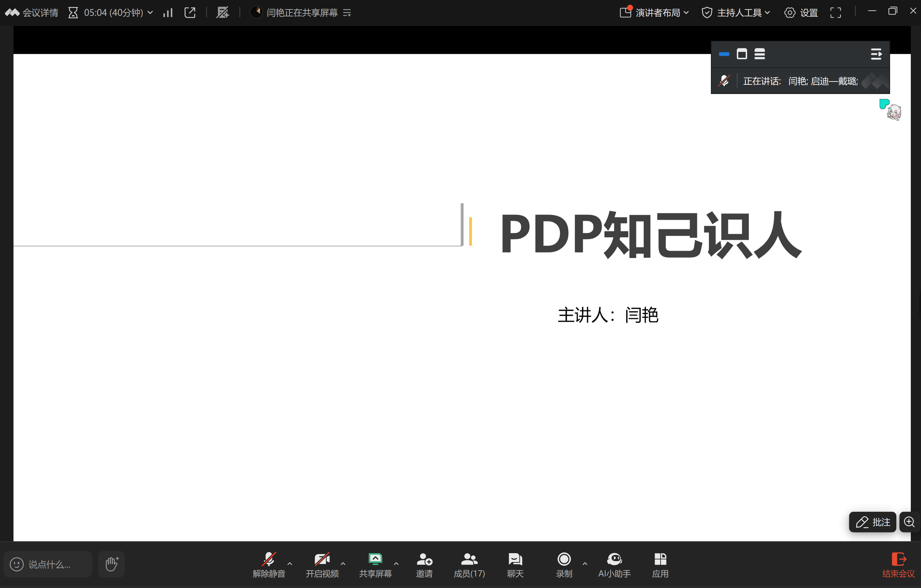Open the members (成员) list

tap(469, 564)
